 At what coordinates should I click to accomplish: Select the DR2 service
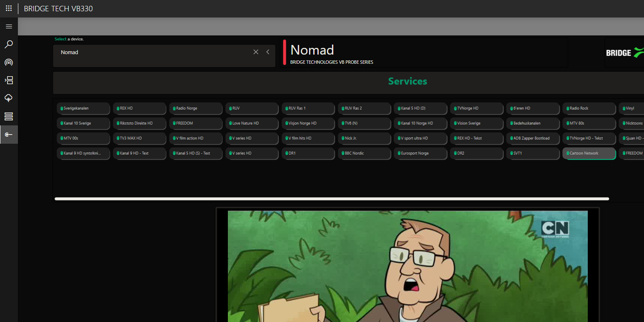(x=477, y=153)
